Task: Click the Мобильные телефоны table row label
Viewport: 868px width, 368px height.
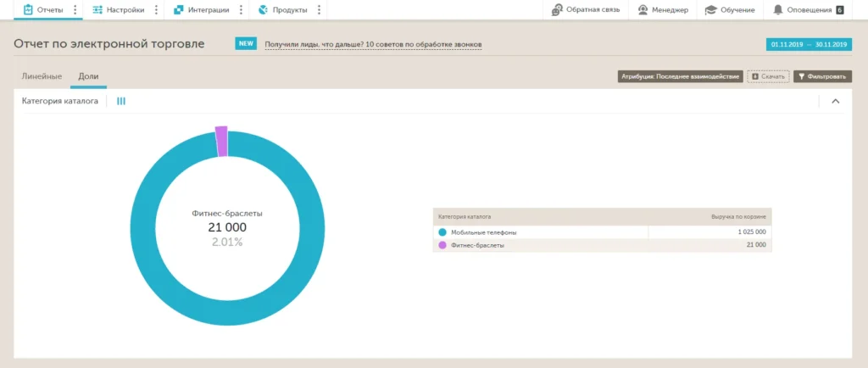Action: click(484, 232)
